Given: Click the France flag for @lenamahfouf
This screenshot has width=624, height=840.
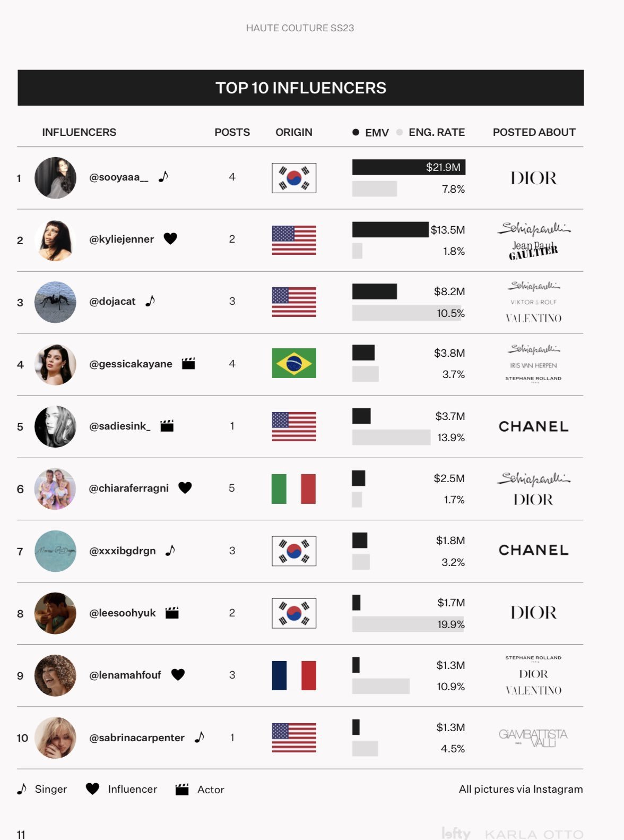Looking at the screenshot, I should 294,675.
